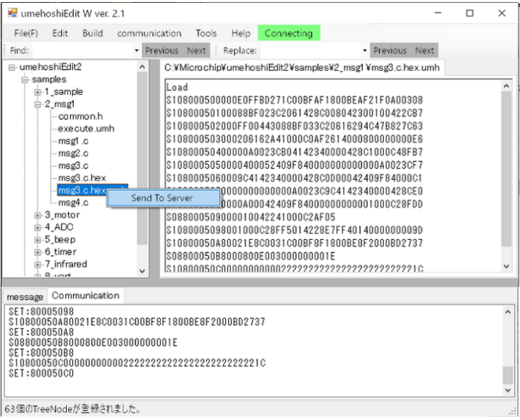Select Send To Server context menu item
The height and width of the screenshot is (420, 520).
[162, 198]
